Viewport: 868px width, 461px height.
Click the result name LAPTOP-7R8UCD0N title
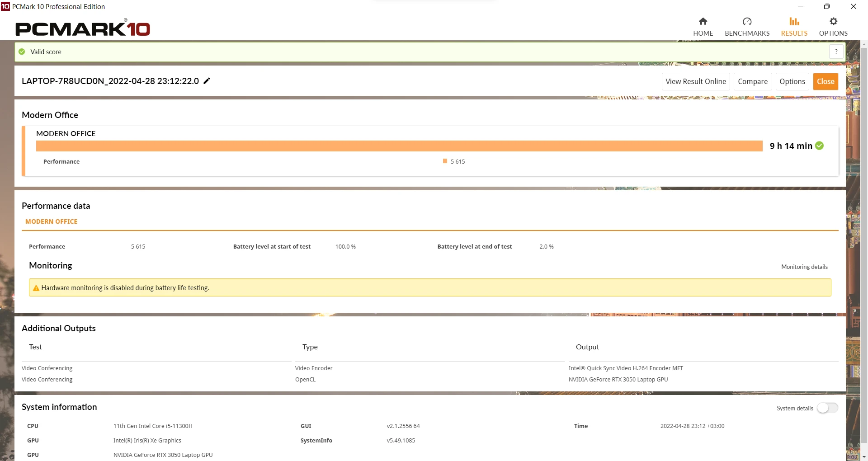pyautogui.click(x=110, y=81)
